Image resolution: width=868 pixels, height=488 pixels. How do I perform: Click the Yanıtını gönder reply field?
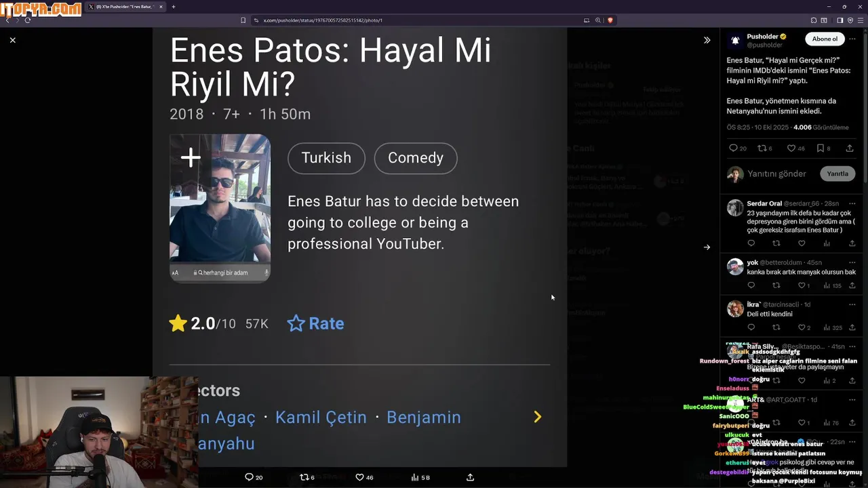coord(776,174)
